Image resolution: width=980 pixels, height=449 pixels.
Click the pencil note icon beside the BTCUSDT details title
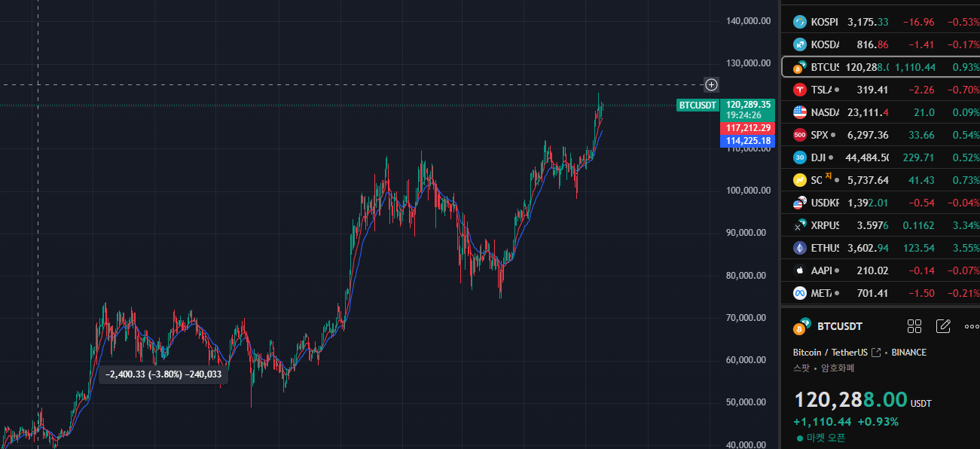[x=943, y=326]
